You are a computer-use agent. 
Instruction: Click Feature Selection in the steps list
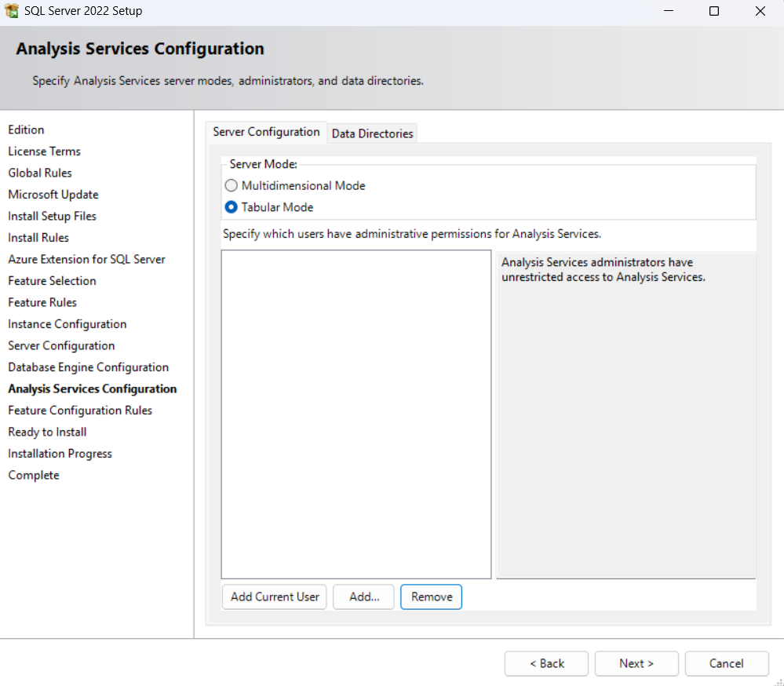52,281
